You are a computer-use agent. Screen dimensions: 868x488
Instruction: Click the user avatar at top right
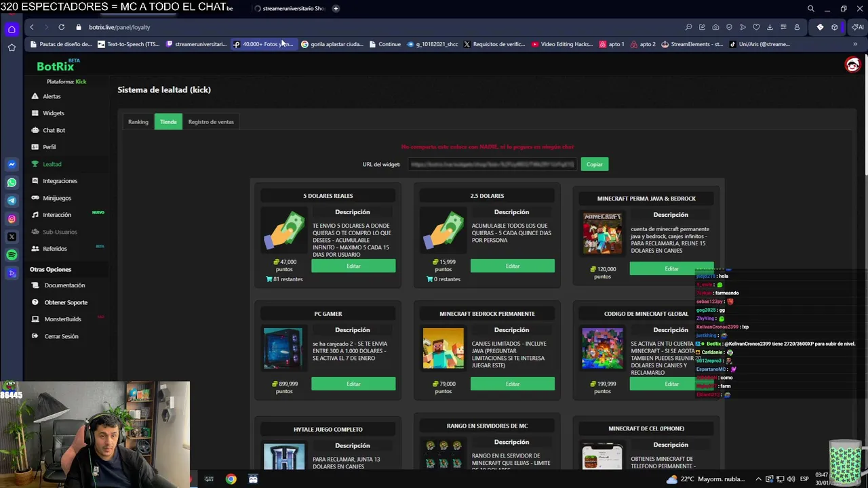(x=852, y=64)
